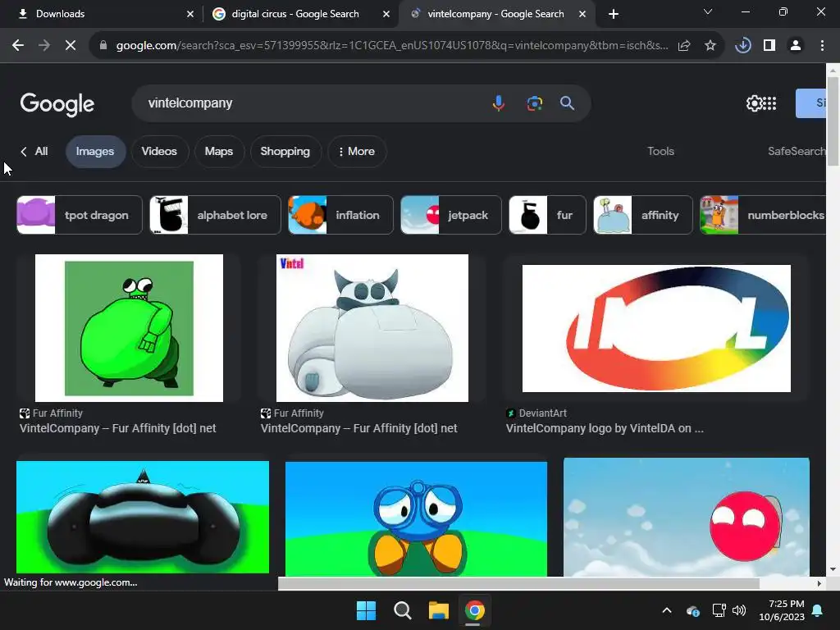Click the address bar URL

[x=392, y=46]
